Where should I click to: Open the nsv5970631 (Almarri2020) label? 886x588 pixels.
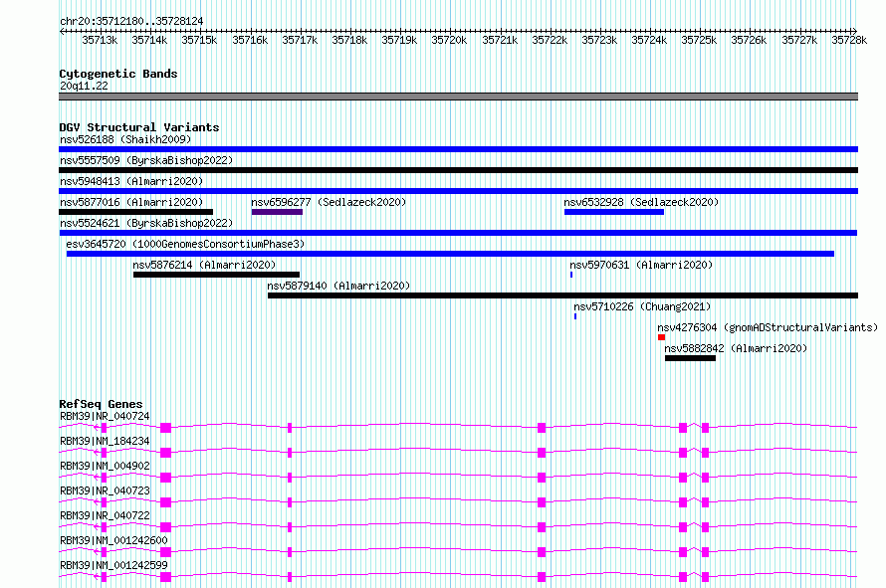(641, 265)
